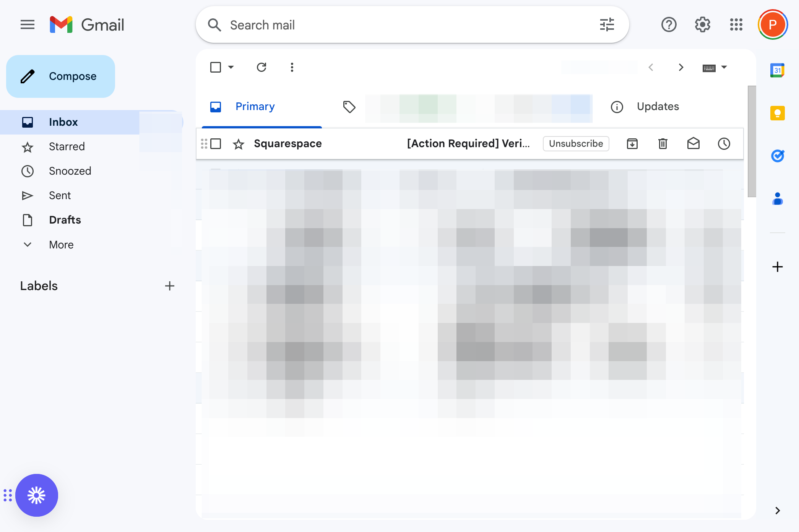Open Google Calendar side panel
The image size is (799, 532).
(777, 71)
